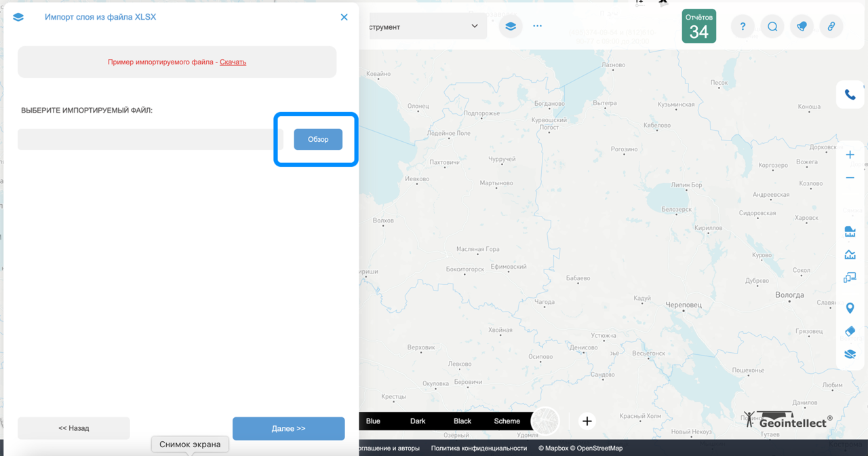Image resolution: width=868 pixels, height=456 pixels.
Task: Download the example file via Скачать link
Action: (x=233, y=62)
